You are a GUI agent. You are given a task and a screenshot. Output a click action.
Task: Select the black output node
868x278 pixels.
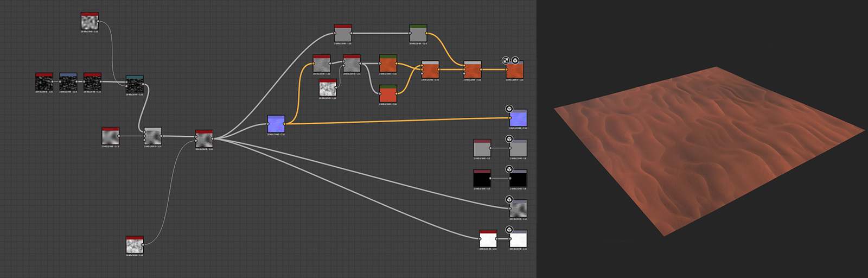518,178
